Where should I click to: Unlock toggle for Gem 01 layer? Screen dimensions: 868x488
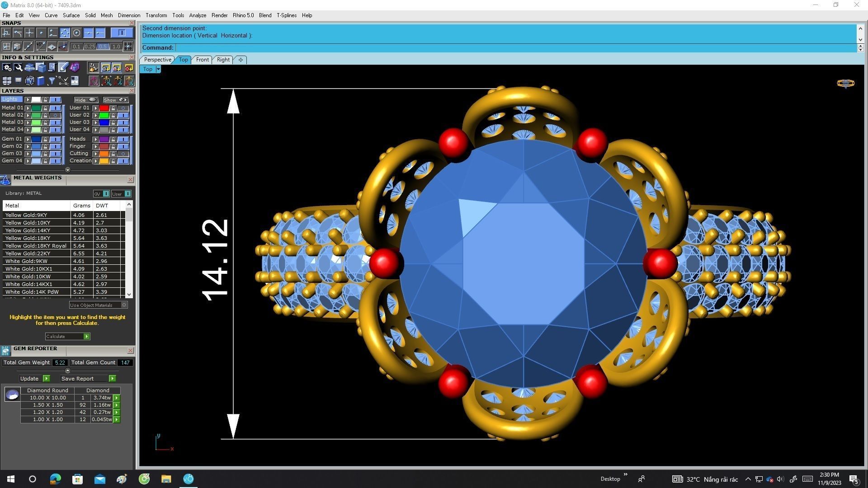(x=45, y=139)
